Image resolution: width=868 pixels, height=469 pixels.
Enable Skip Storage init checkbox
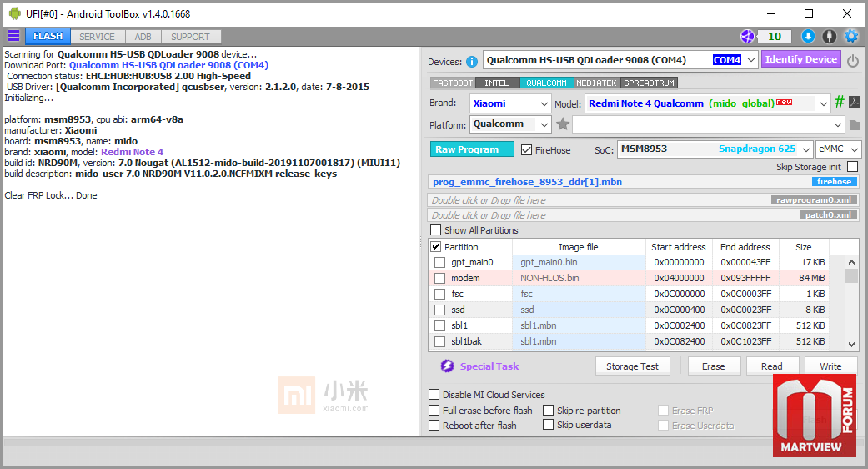pyautogui.click(x=852, y=167)
